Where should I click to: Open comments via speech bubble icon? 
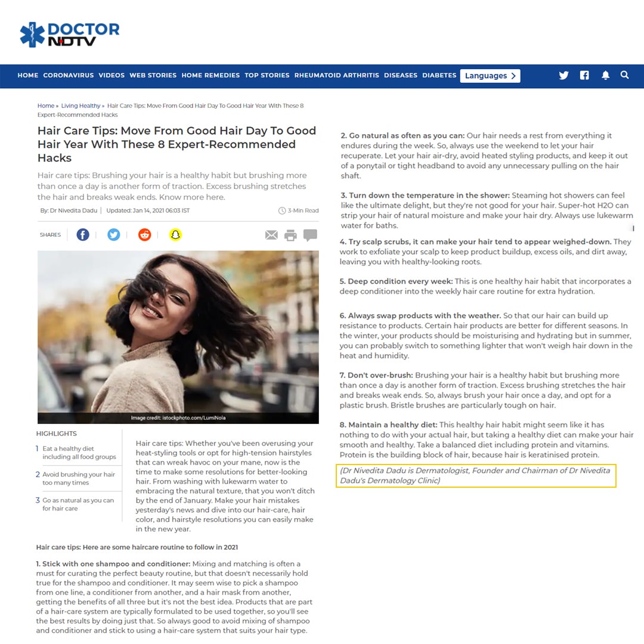[x=310, y=235]
